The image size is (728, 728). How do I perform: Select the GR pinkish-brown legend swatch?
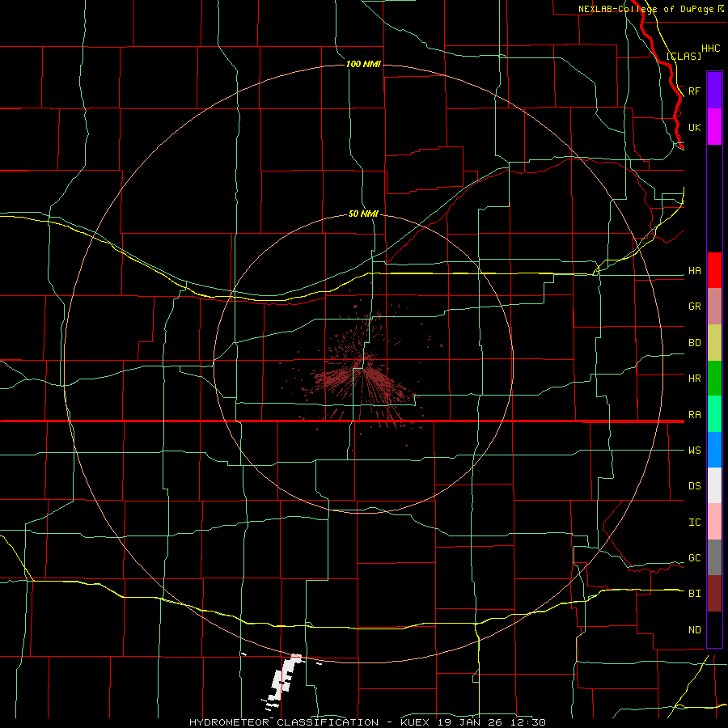(714, 307)
